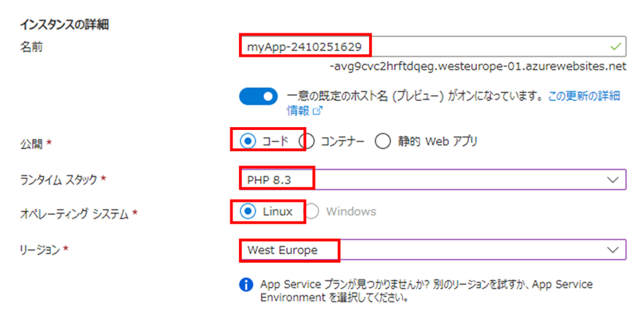Toggle the unique default hostname switch
Image resolution: width=644 pixels, height=331 pixels.
pos(258,96)
